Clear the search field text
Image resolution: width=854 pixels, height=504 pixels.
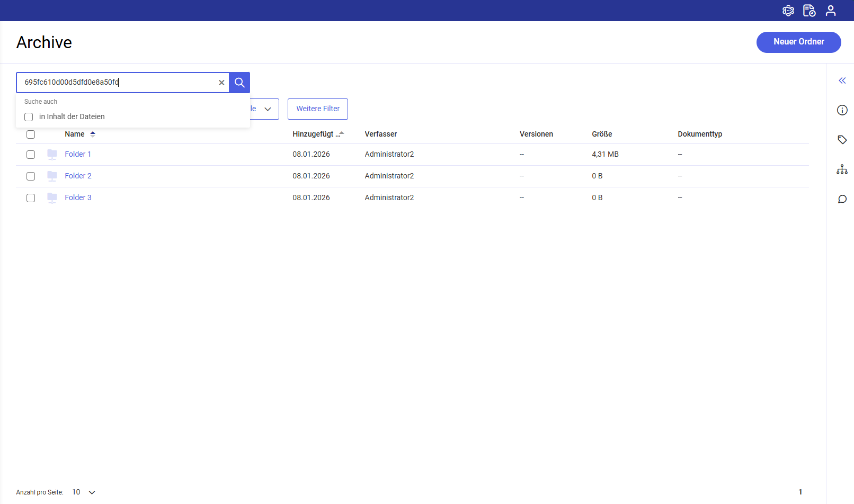221,83
